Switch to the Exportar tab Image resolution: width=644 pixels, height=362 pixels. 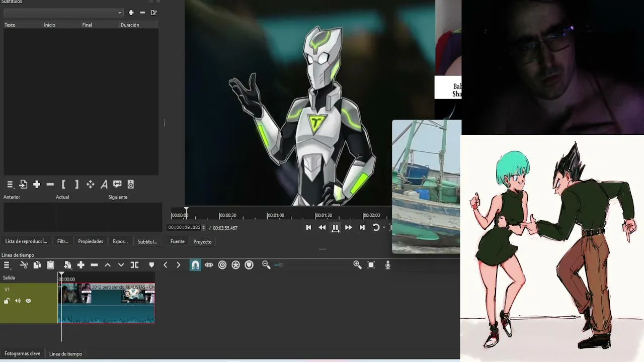click(x=120, y=241)
